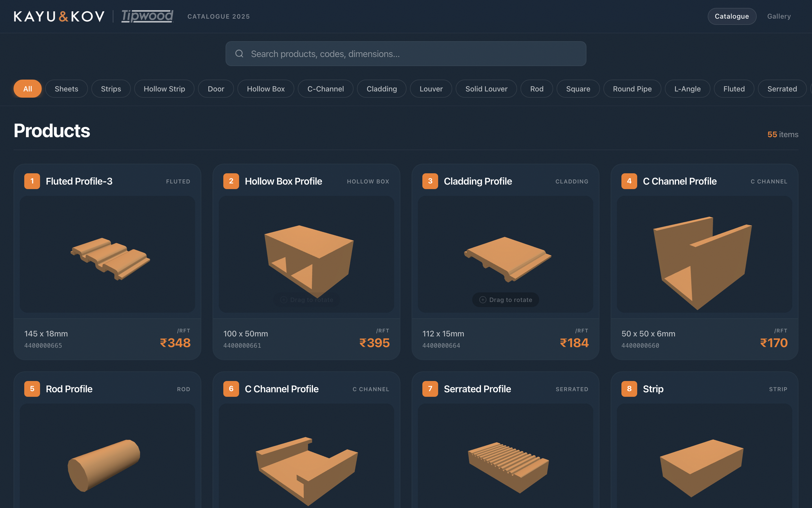The image size is (812, 508).
Task: Click the Hollow Box Profile title
Action: tap(284, 181)
